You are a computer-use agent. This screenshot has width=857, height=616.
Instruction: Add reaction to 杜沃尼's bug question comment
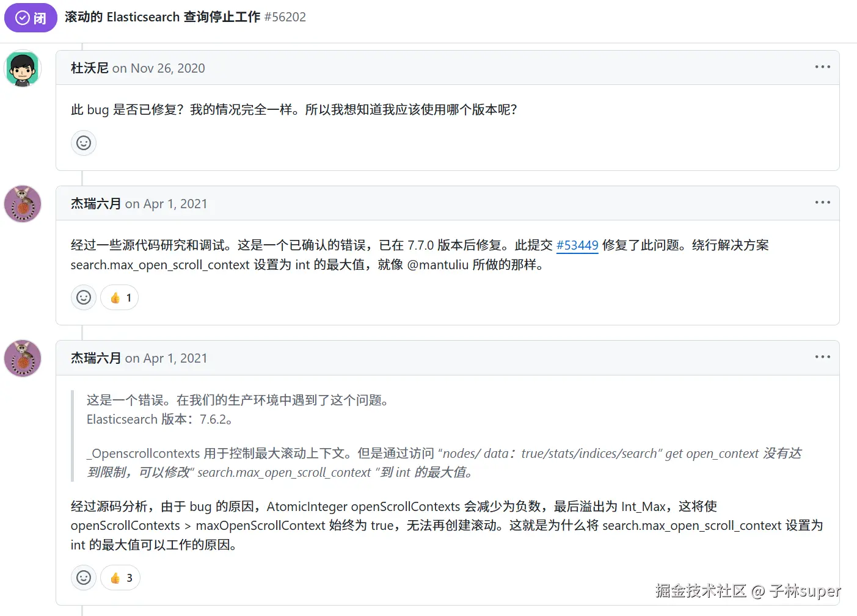tap(84, 143)
